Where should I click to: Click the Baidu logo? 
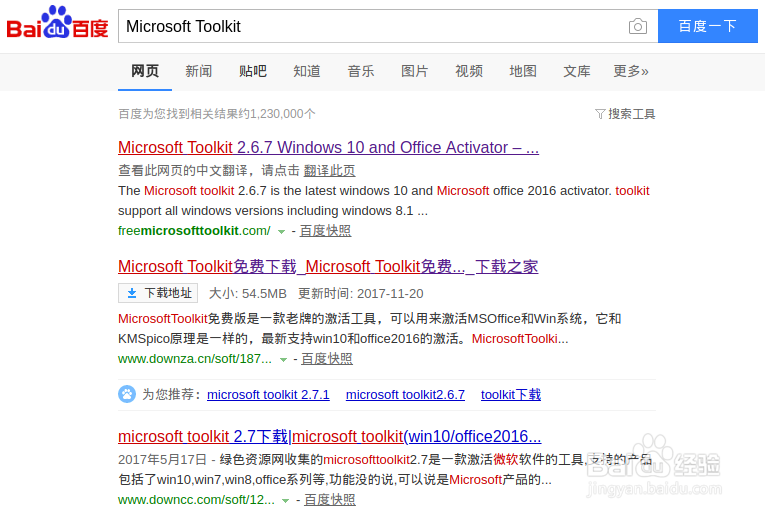(x=57, y=22)
